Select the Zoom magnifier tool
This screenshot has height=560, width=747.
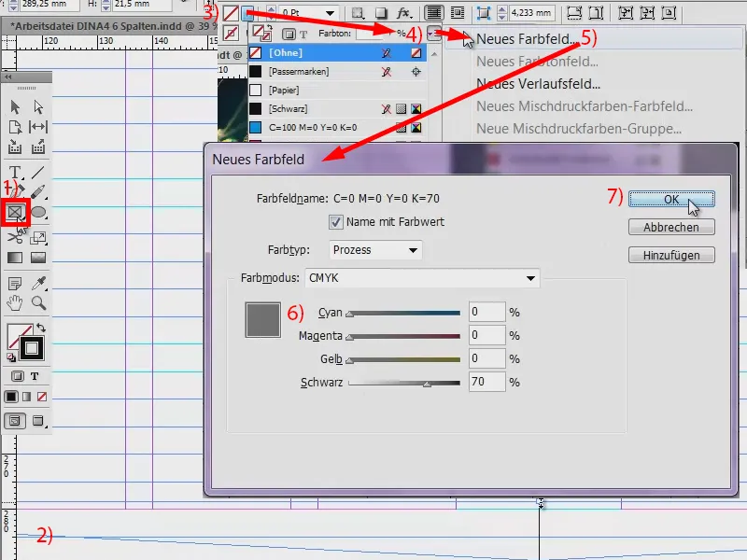pyautogui.click(x=38, y=302)
